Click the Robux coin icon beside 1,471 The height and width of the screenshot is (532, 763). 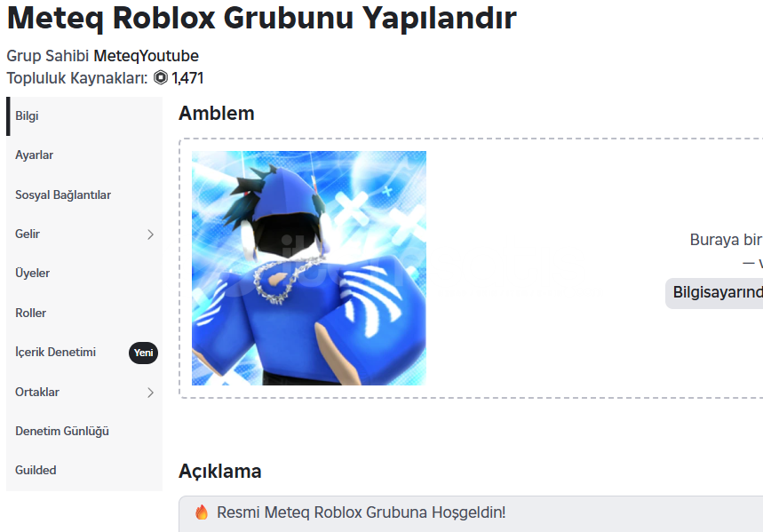click(161, 77)
